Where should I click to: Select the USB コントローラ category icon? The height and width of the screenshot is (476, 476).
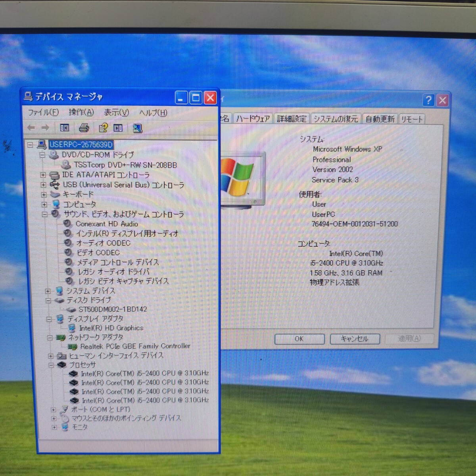click(x=55, y=185)
